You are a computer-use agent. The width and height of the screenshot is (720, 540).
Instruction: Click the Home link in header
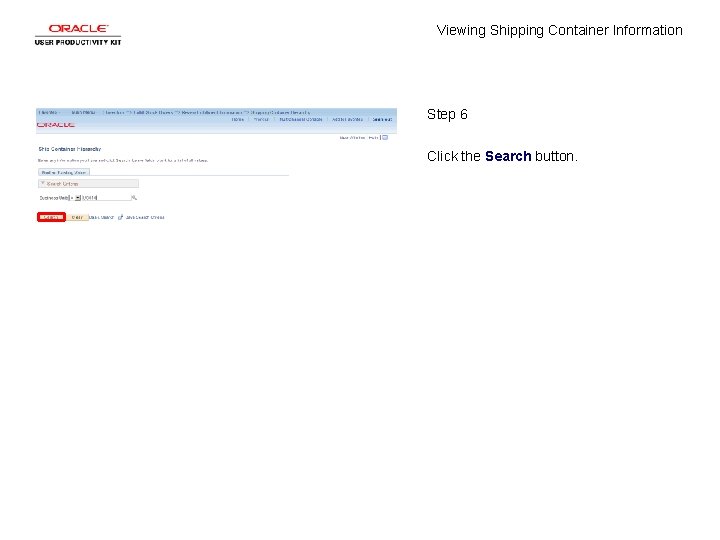[237, 119]
